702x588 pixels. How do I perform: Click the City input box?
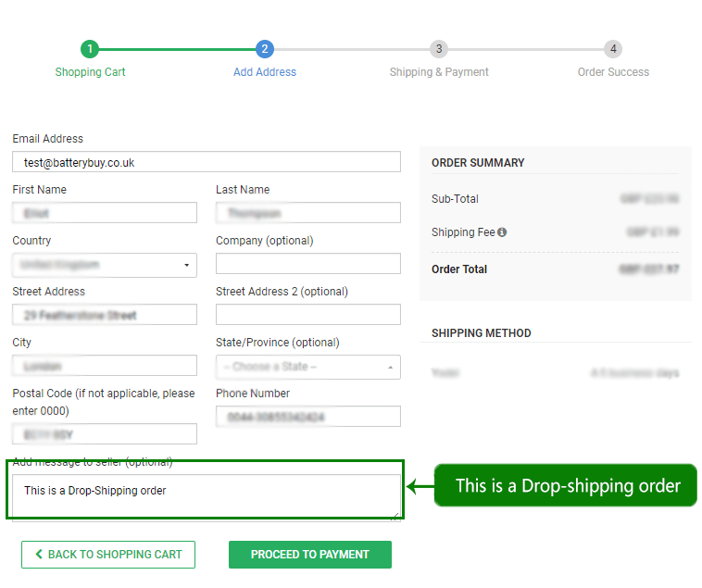[x=105, y=366]
